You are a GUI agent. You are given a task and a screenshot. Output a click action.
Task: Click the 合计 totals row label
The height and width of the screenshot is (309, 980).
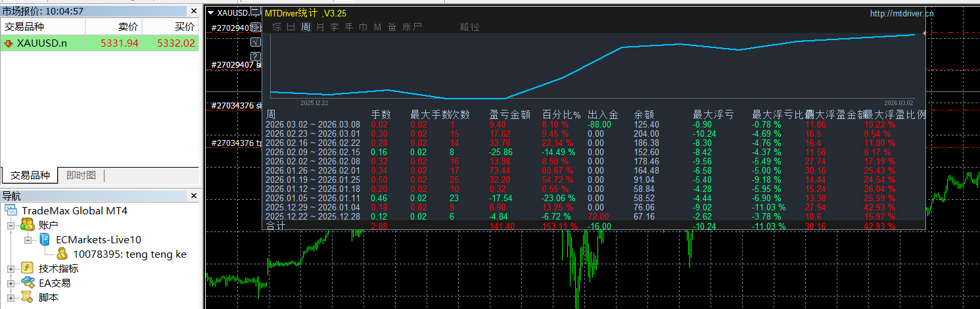(275, 226)
